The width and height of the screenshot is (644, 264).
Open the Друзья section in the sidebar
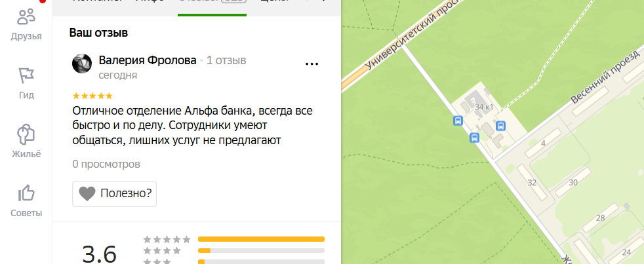point(26,25)
